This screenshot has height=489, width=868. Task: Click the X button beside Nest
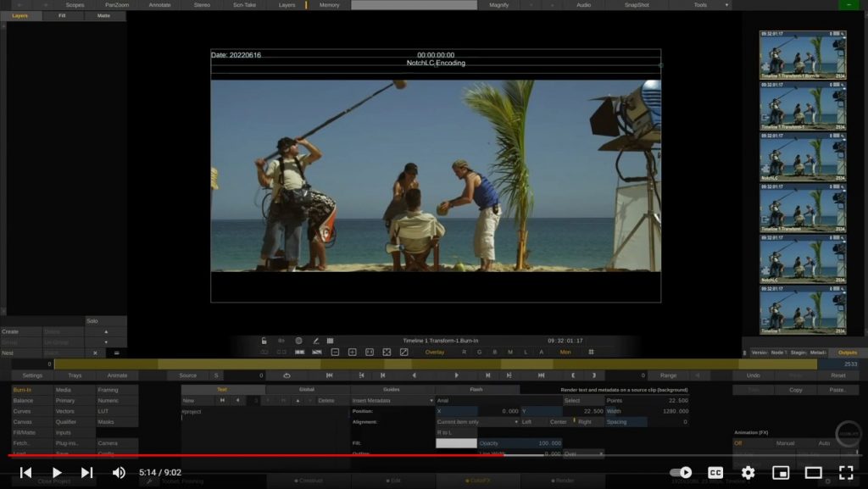pyautogui.click(x=95, y=353)
